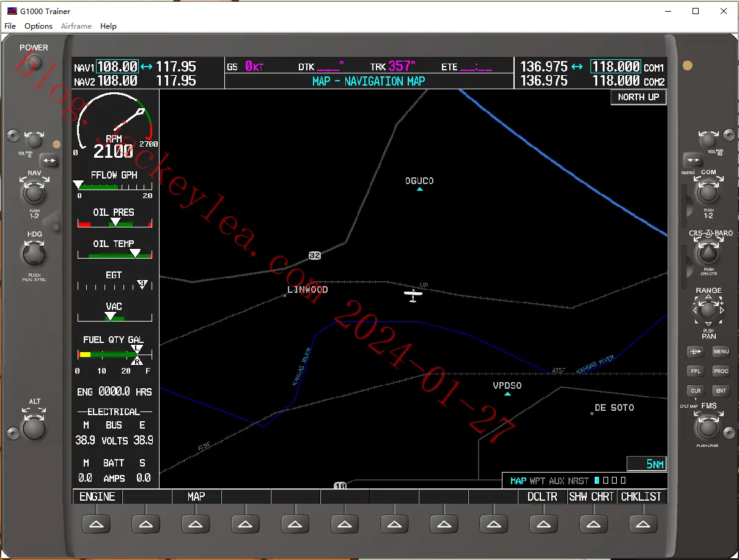Image resolution: width=739 pixels, height=560 pixels.
Task: Click the LINWOOD city label on the map
Action: [307, 290]
